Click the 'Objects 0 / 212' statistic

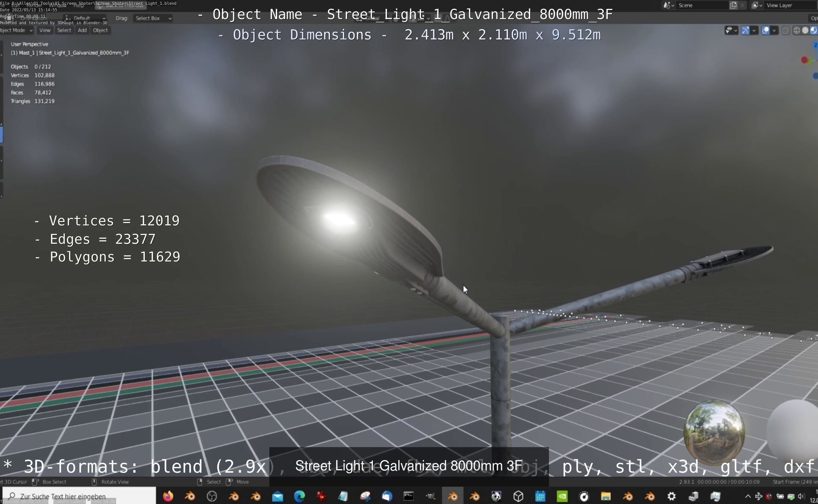click(31, 67)
